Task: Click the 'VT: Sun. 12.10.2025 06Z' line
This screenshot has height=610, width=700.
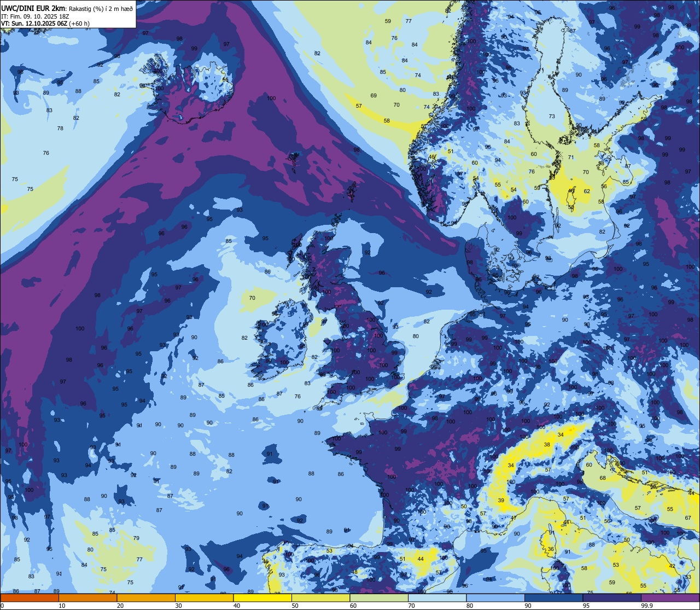Action: (x=34, y=24)
